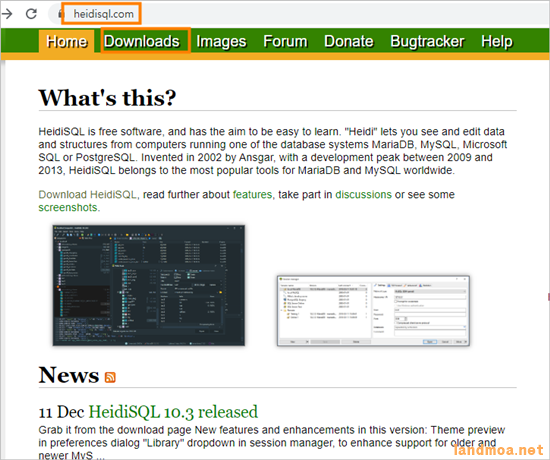The image size is (550, 460).
Task: Open the Downloads menu item
Action: tap(142, 41)
